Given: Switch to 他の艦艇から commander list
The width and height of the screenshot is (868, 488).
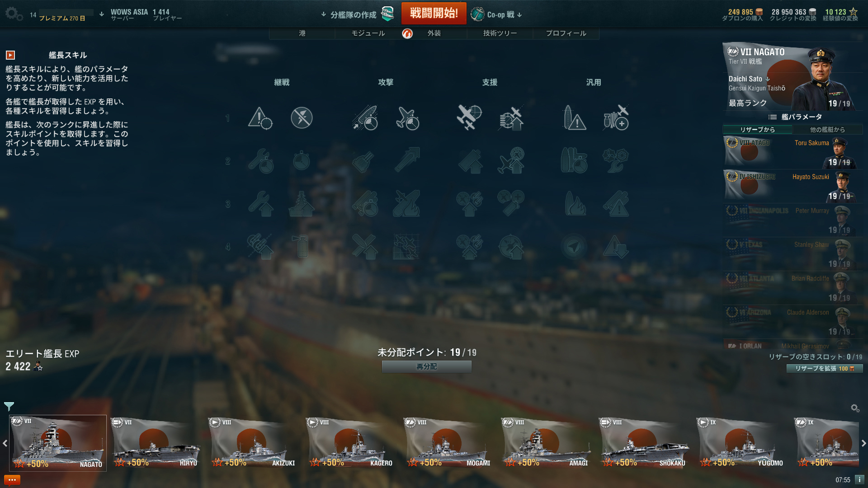Looking at the screenshot, I should tap(827, 130).
